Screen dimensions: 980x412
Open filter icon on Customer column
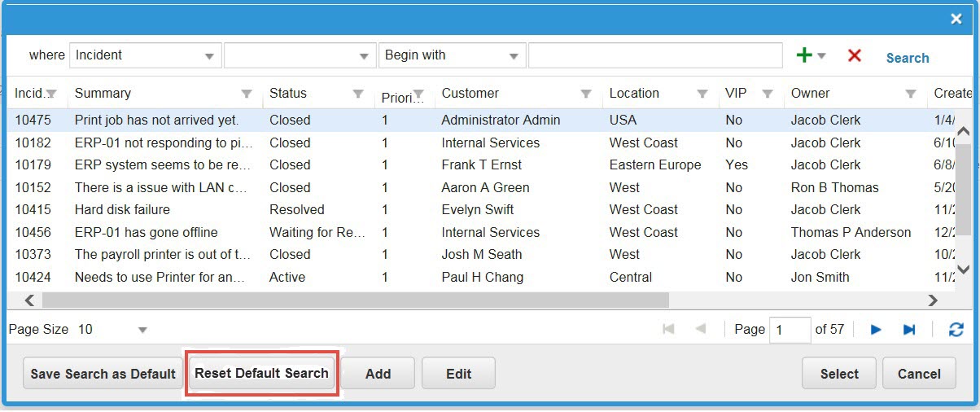[x=585, y=94]
